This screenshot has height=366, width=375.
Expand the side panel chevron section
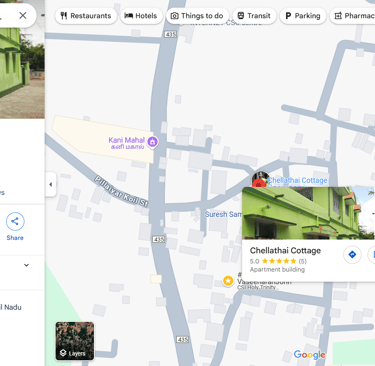pyautogui.click(x=26, y=265)
